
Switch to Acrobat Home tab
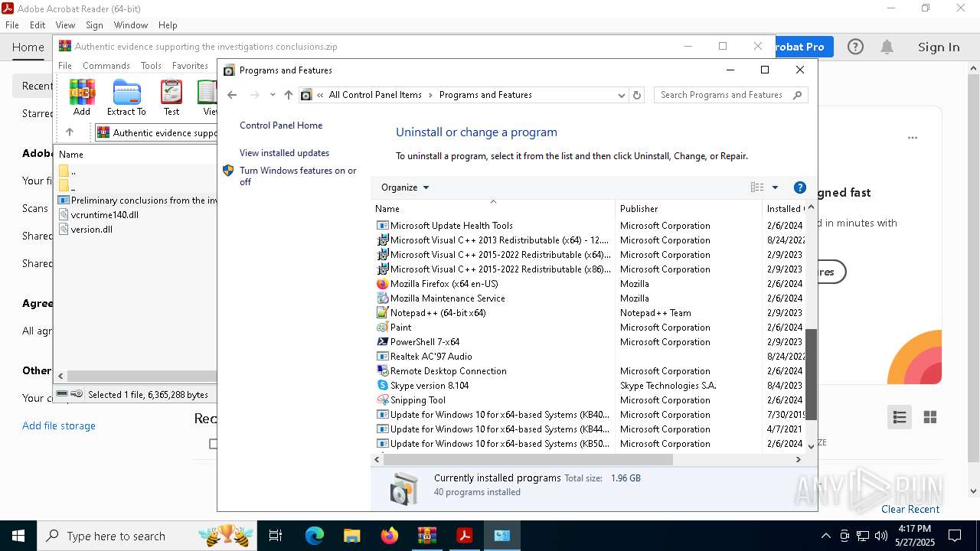coord(28,47)
